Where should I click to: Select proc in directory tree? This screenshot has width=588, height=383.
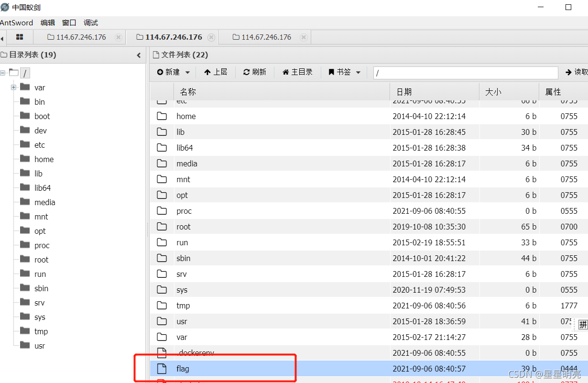42,245
